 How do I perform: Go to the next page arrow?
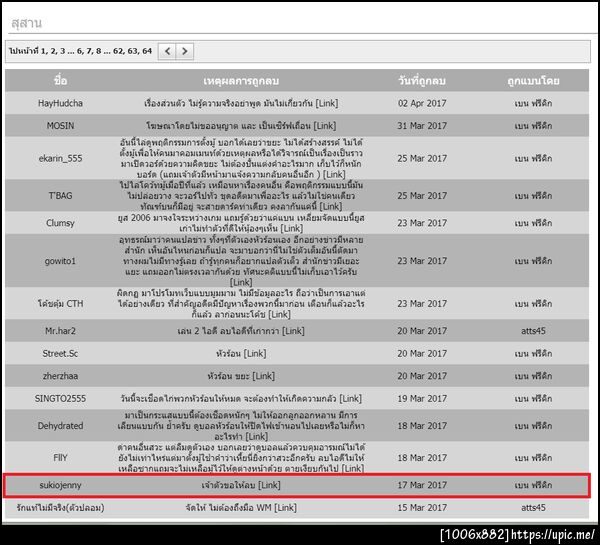(184, 51)
